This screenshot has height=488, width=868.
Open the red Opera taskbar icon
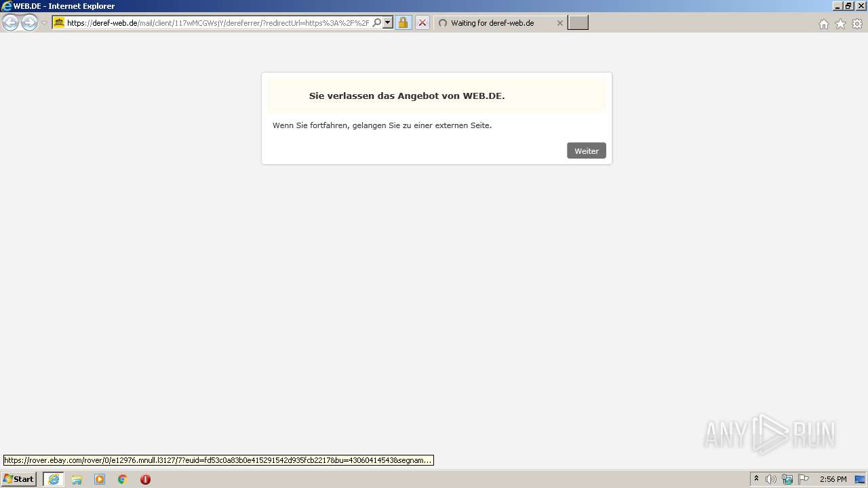[x=145, y=479]
